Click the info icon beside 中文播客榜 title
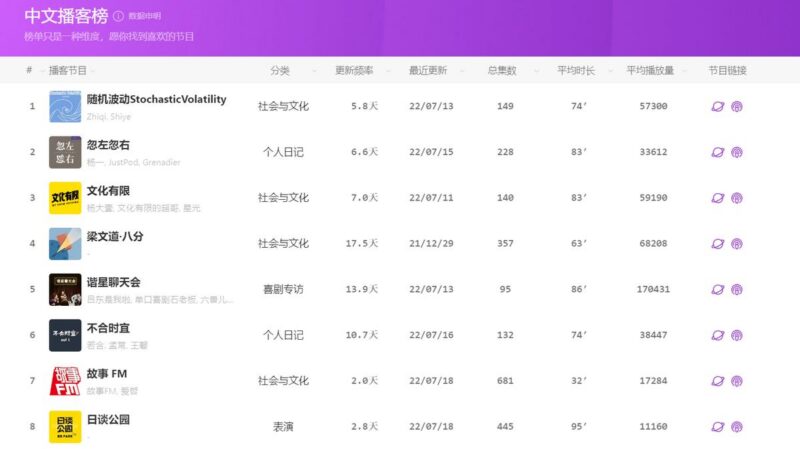 coord(118,16)
